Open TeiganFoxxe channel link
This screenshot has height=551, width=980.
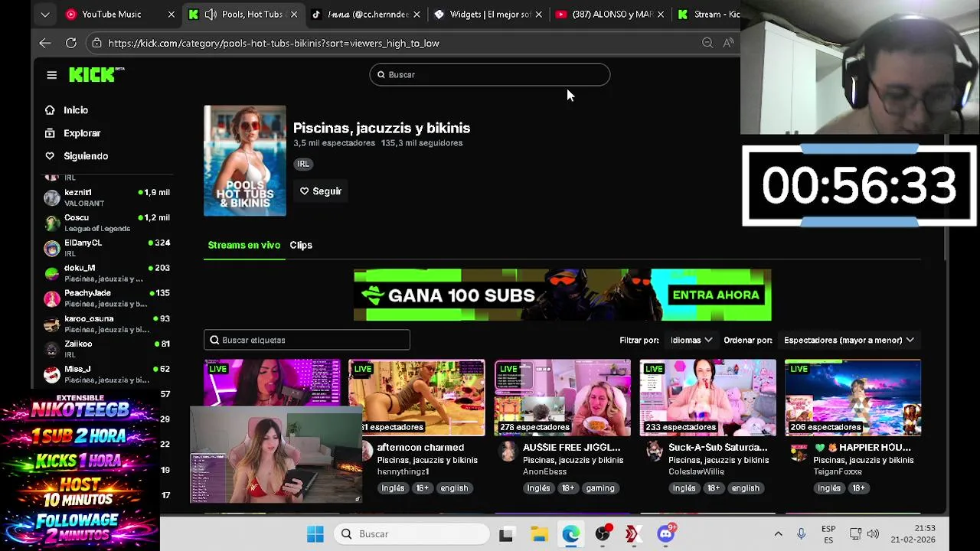pos(838,471)
